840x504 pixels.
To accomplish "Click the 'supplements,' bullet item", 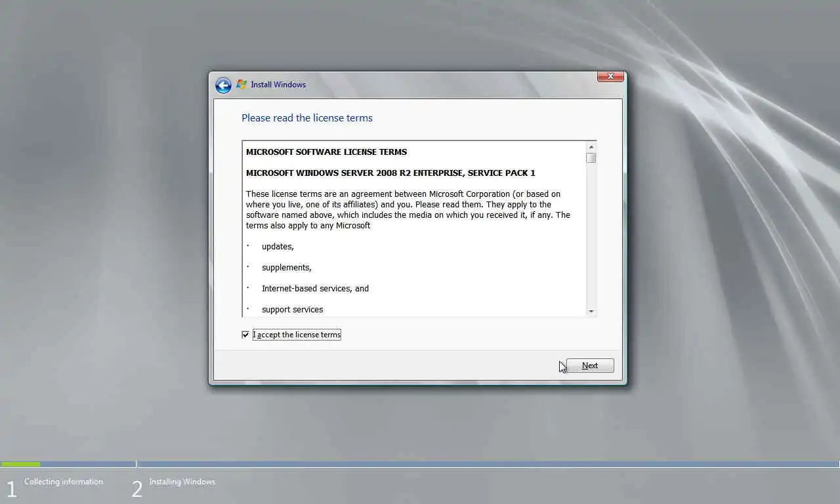I will point(287,268).
